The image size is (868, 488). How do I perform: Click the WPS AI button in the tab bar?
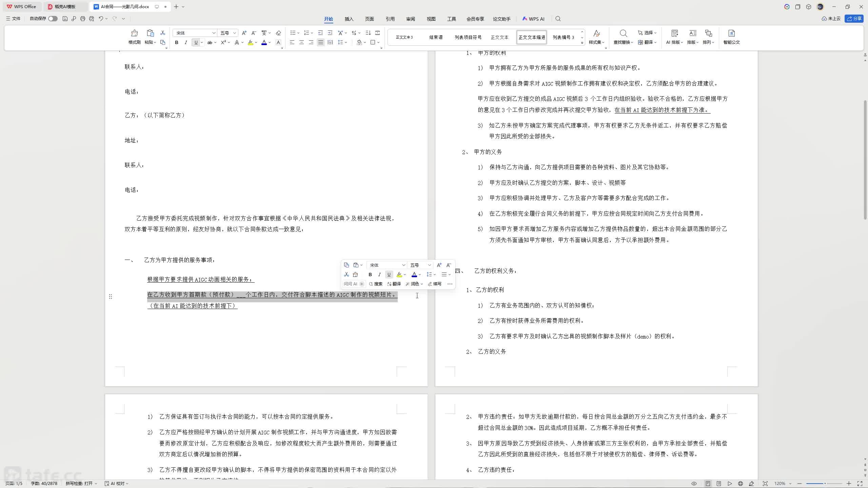pyautogui.click(x=533, y=19)
